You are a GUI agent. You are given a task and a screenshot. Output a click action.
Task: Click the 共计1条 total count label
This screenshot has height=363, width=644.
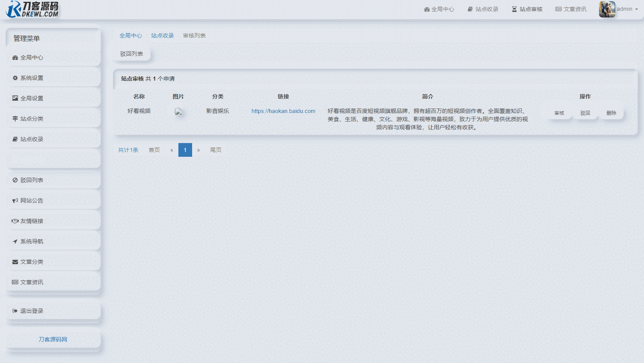pos(128,150)
